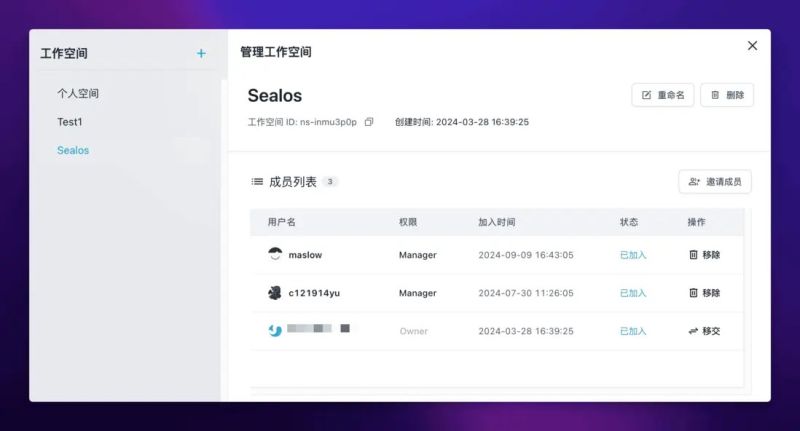Click the 状态 column header

[x=629, y=222]
